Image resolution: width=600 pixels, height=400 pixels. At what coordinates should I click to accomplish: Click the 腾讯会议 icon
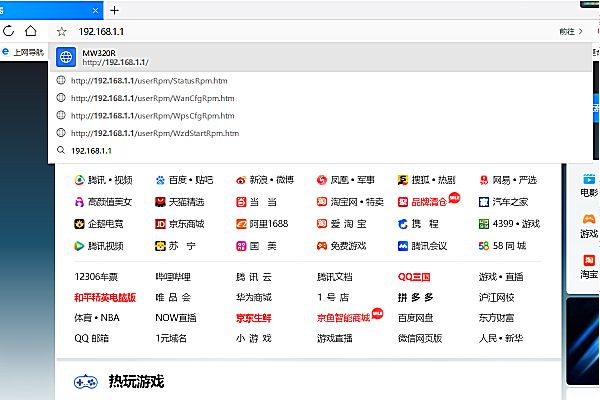pos(403,246)
